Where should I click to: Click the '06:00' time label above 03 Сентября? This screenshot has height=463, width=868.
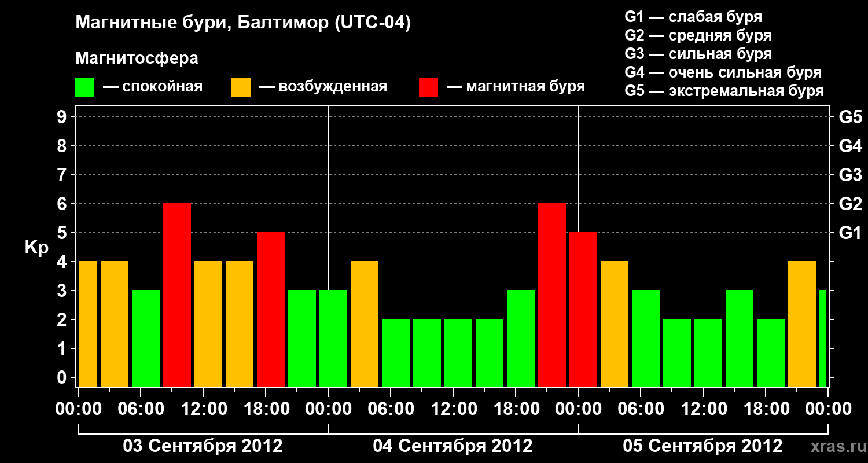141,409
